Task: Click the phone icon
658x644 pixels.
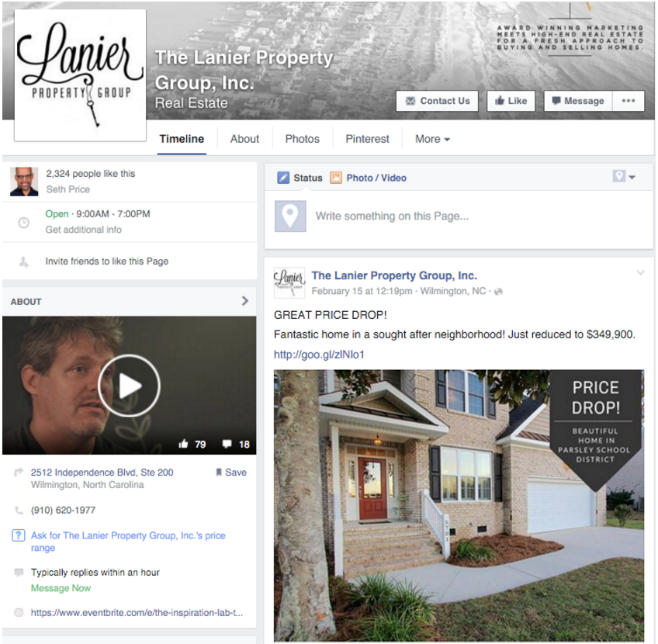Action: coord(19,511)
